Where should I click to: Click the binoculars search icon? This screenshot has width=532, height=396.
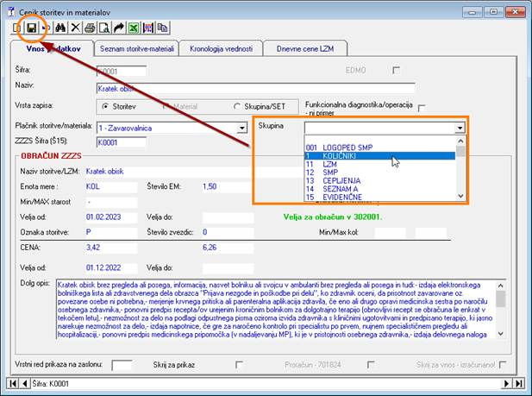click(61, 28)
